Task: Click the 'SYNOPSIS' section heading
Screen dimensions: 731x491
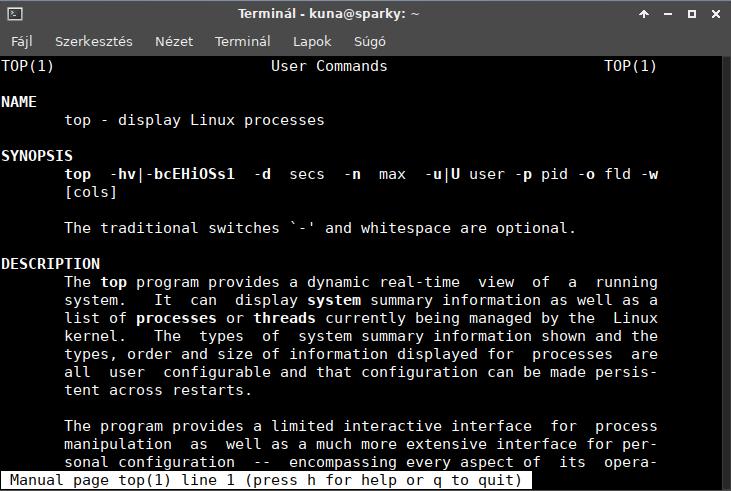Action: [37, 156]
